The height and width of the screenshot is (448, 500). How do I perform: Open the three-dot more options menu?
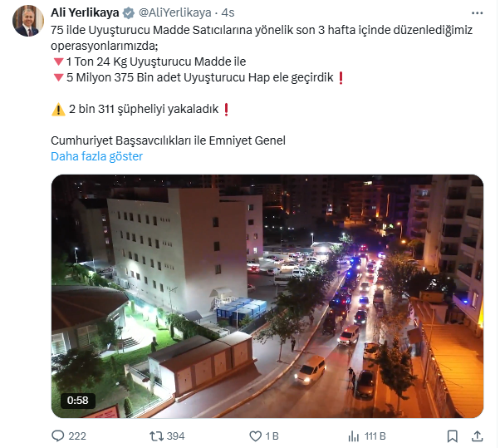(477, 13)
